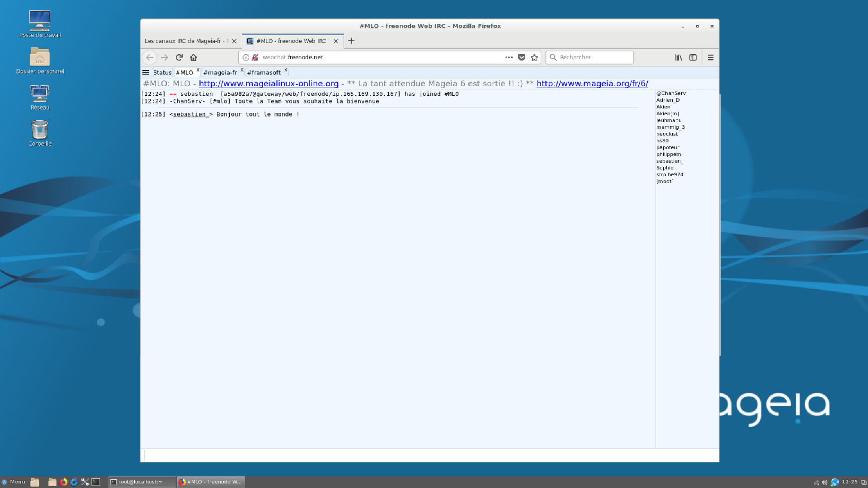This screenshot has width=868, height=488.
Task: Open the Firefox library icon
Action: pyautogui.click(x=679, y=57)
